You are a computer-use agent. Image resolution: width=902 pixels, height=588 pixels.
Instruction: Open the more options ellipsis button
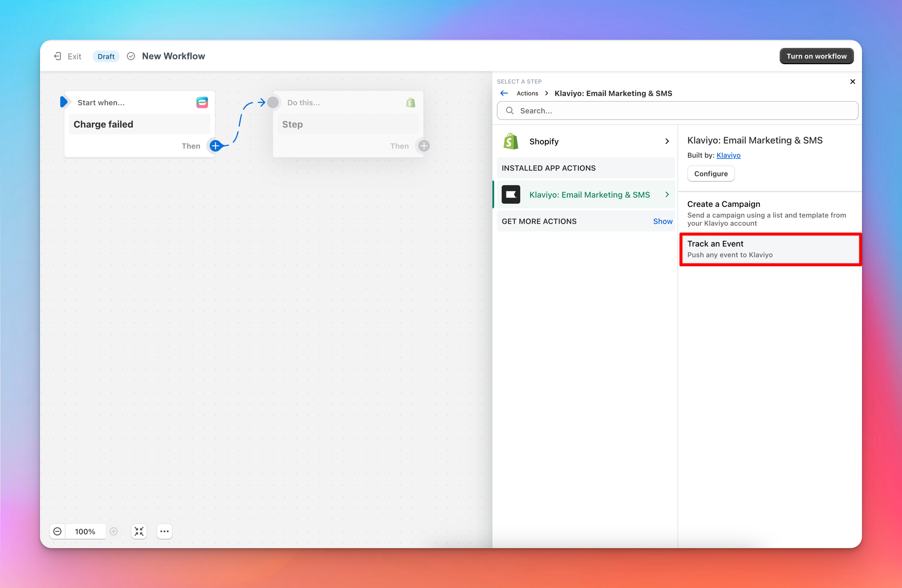pos(164,531)
